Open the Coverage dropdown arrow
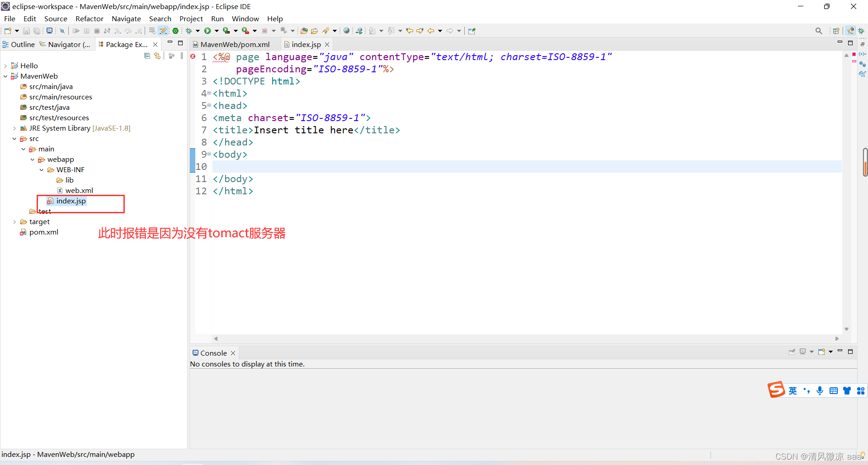The height and width of the screenshot is (465, 868). pyautogui.click(x=236, y=31)
